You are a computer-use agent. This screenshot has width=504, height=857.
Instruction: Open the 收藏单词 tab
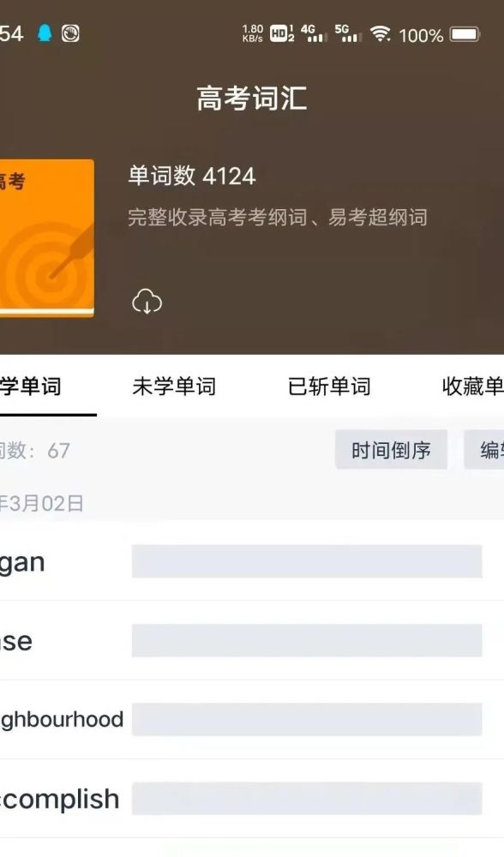point(472,387)
